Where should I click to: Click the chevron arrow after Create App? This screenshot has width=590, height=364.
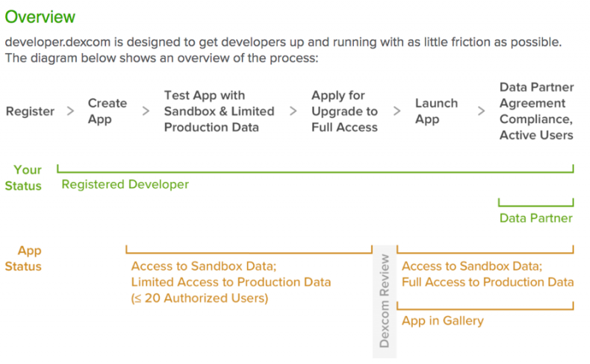(146, 111)
